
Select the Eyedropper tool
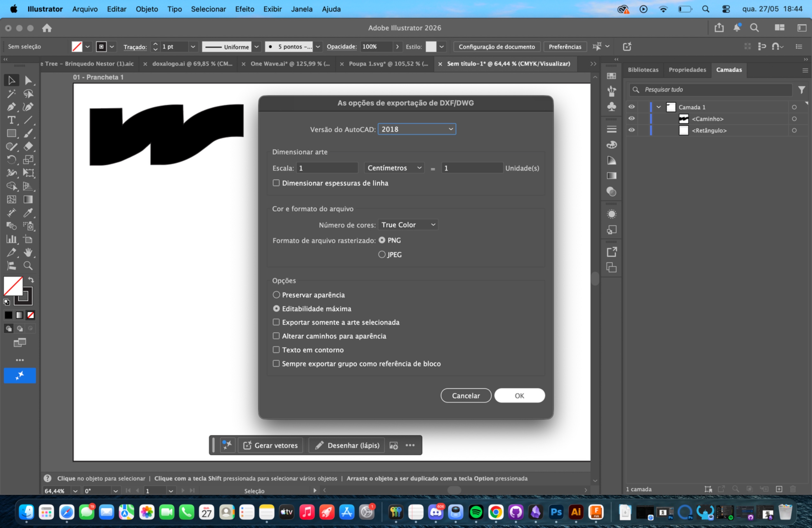point(28,213)
